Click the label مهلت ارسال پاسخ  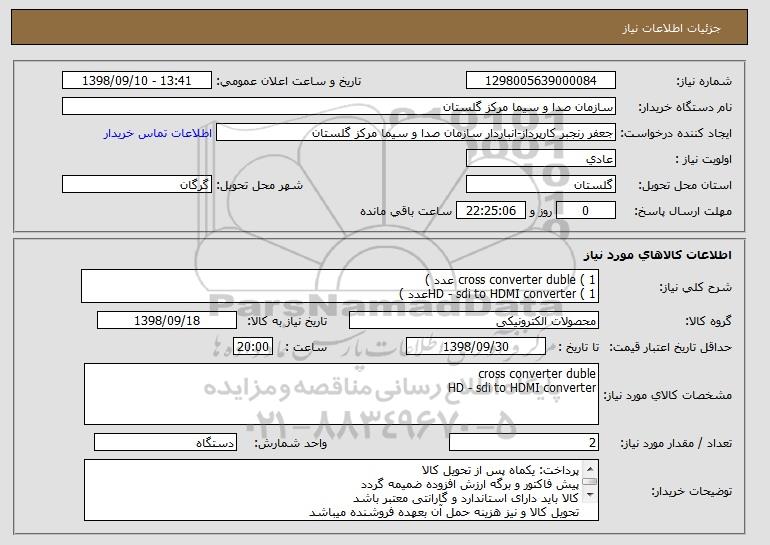pyautogui.click(x=683, y=211)
